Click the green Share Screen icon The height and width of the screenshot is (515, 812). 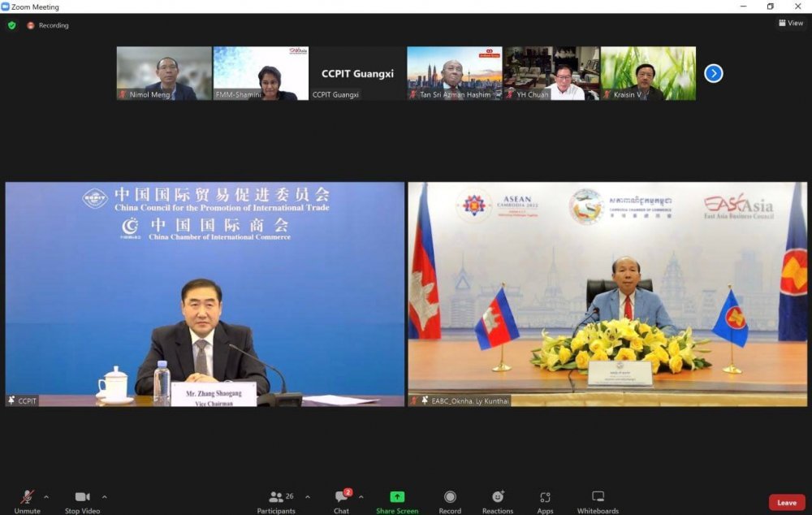pyautogui.click(x=397, y=497)
